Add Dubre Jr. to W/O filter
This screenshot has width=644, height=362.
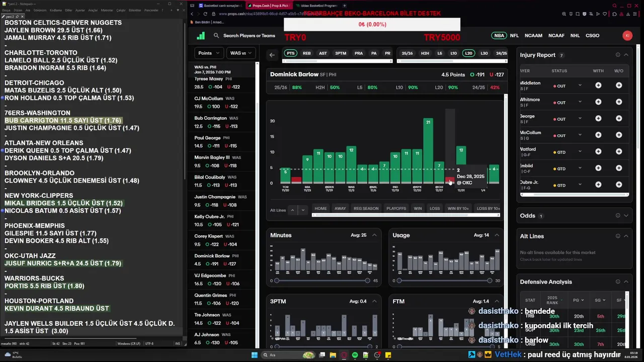(x=619, y=185)
